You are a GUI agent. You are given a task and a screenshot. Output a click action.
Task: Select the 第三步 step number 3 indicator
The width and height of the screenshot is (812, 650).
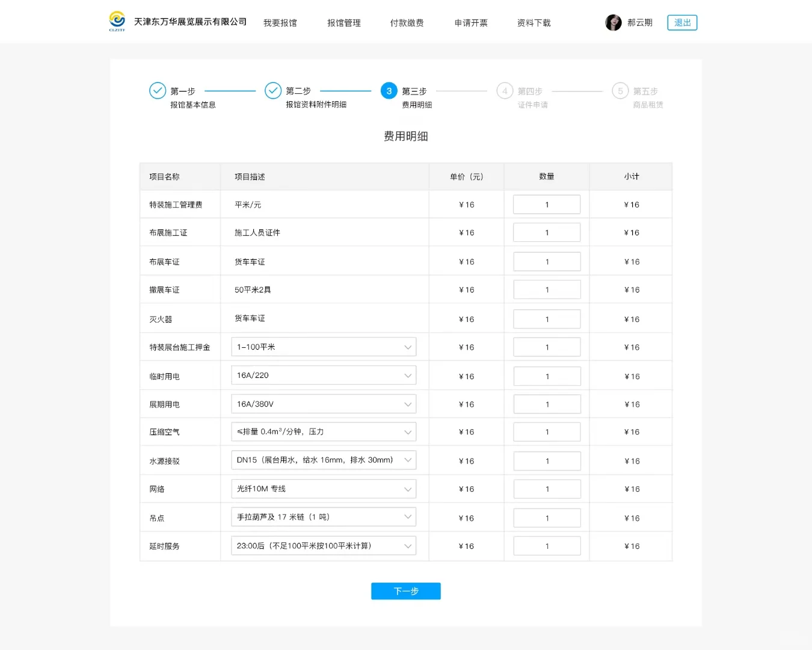[389, 90]
